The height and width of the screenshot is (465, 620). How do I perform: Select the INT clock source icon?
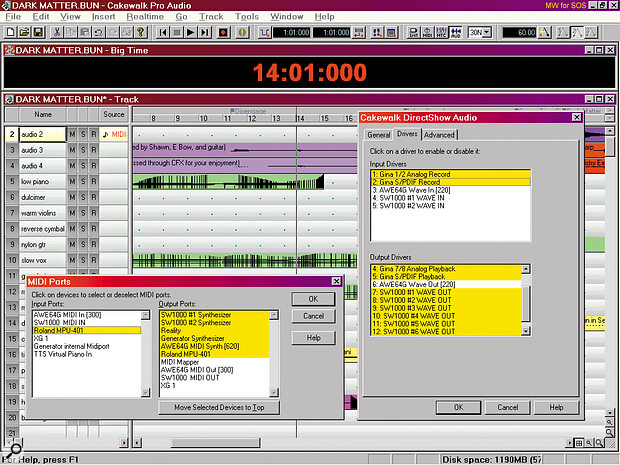414,32
